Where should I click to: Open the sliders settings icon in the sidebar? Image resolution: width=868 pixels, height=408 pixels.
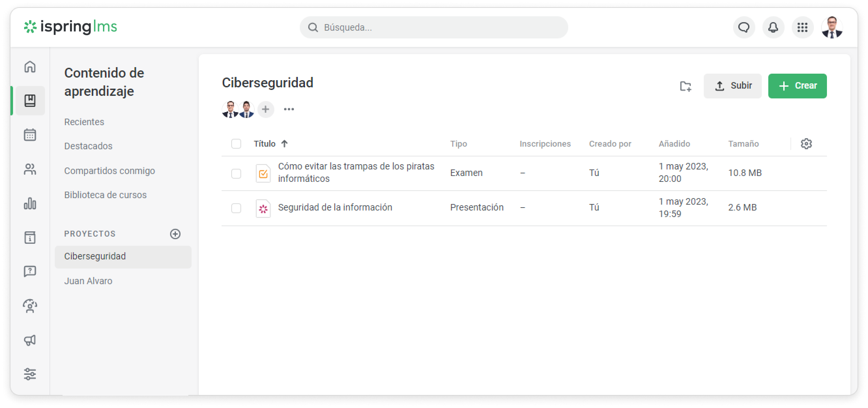pos(30,374)
